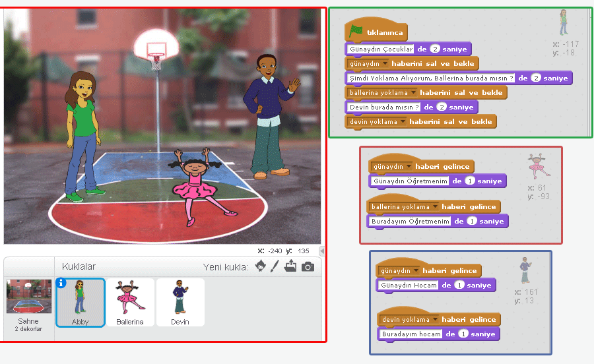This screenshot has width=594, height=364.
Task: Select the Abby sprite thumbnail
Action: click(80, 302)
